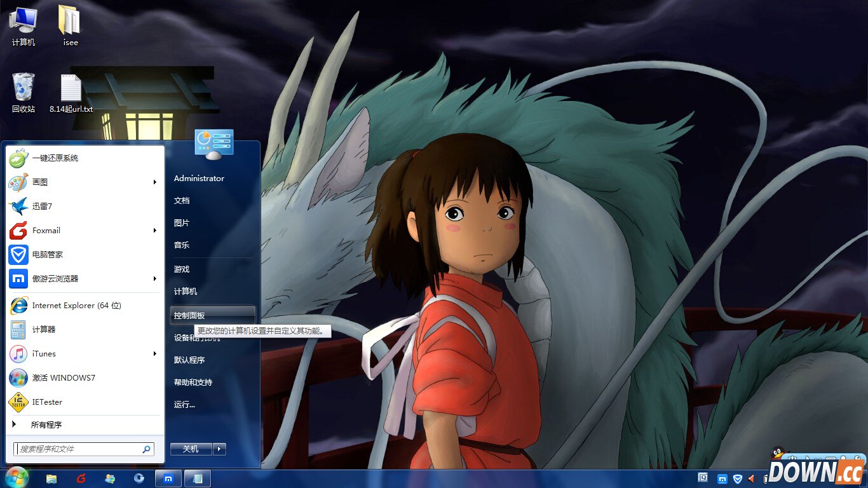Expand the 画图 submenu arrow

[154, 182]
